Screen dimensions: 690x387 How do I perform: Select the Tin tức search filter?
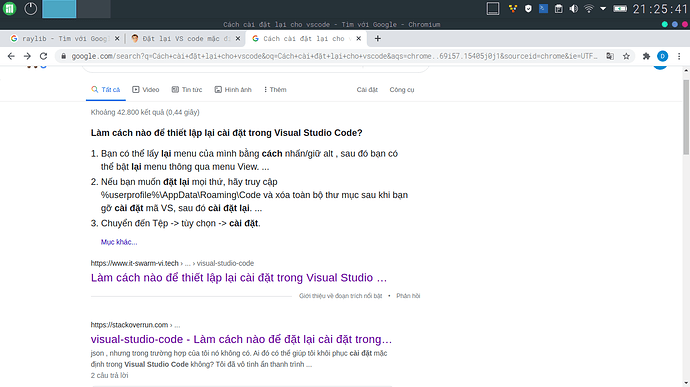(187, 90)
